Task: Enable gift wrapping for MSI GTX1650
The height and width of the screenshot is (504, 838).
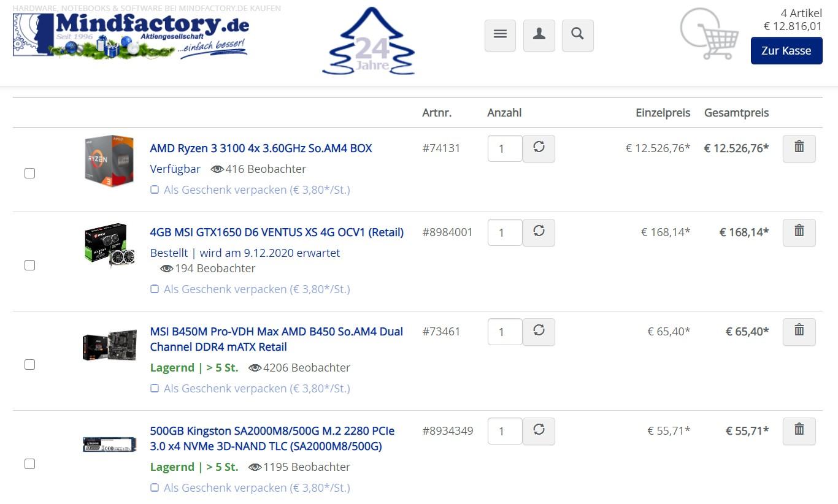Action: click(x=155, y=289)
